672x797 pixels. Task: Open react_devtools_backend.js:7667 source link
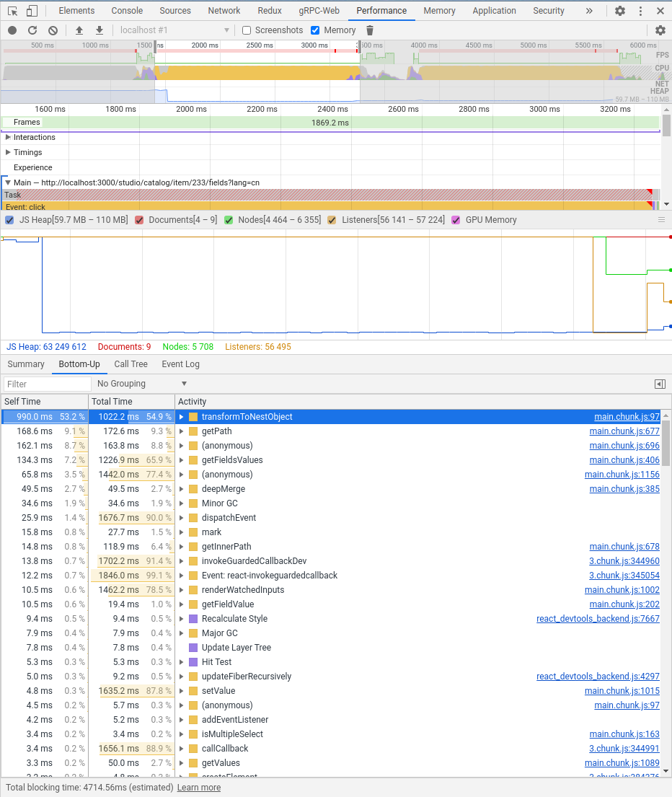[598, 619]
